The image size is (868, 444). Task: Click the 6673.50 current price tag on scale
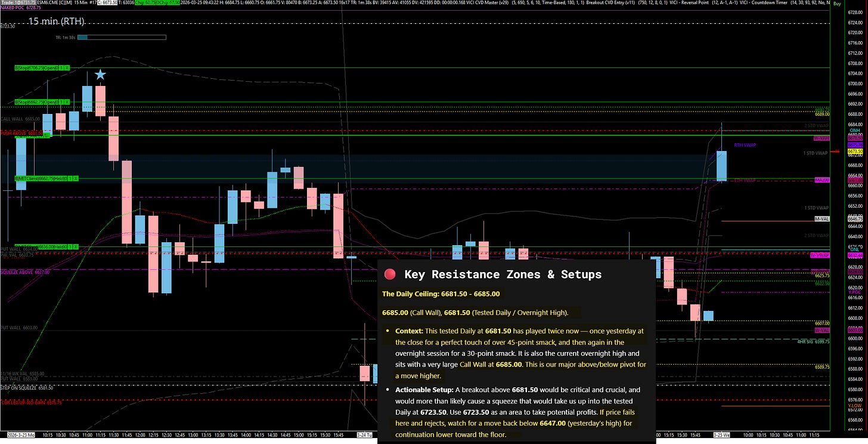pos(855,152)
